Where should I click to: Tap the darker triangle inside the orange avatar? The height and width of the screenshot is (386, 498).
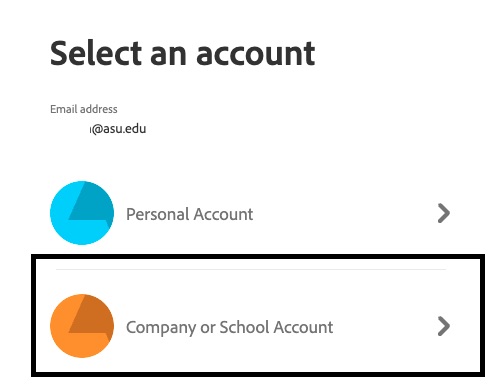point(91,317)
